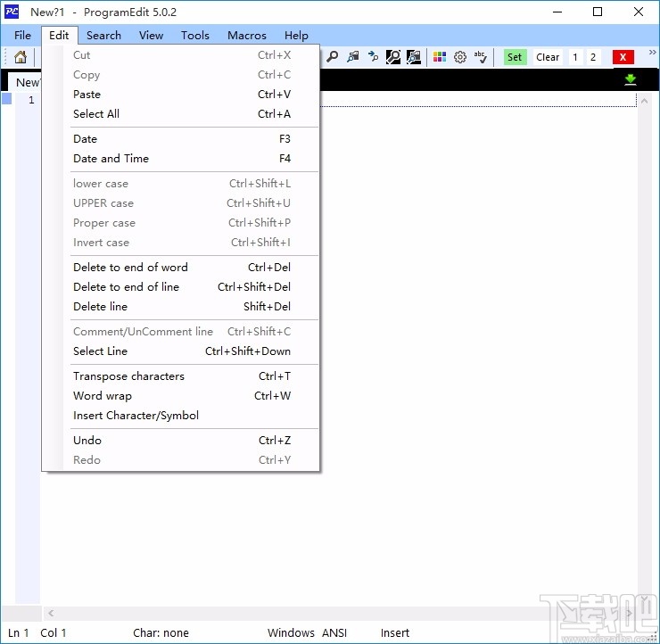
Task: Click line number 1 in gutter
Action: point(31,100)
